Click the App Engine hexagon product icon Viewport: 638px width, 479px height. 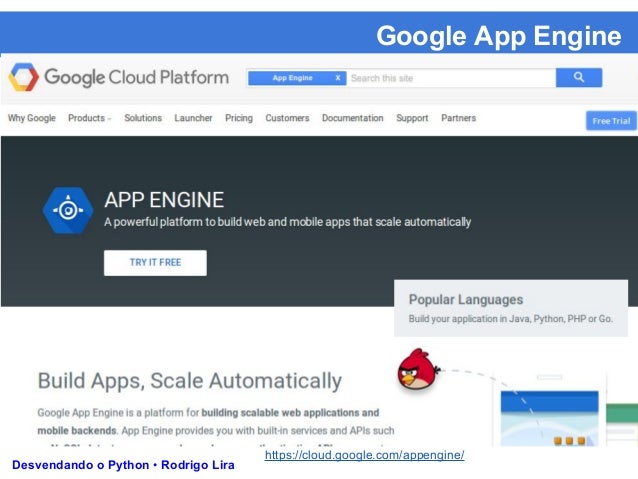coord(68,210)
